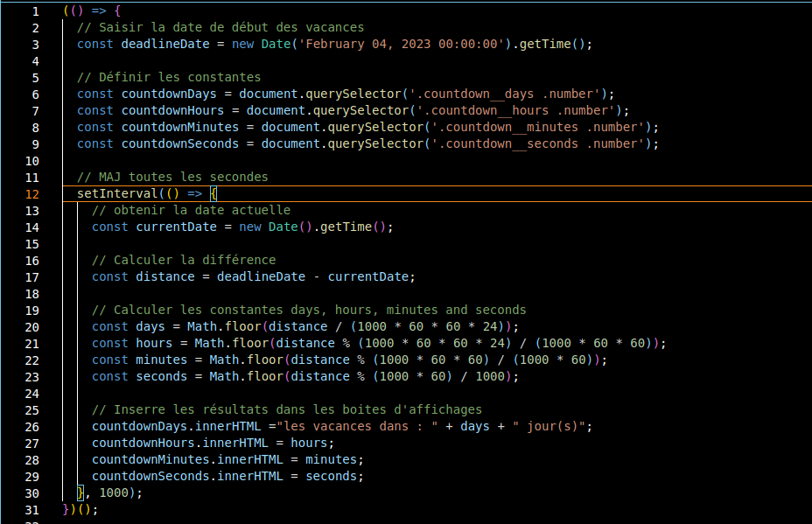Select line number 31 in the gutter

point(33,509)
